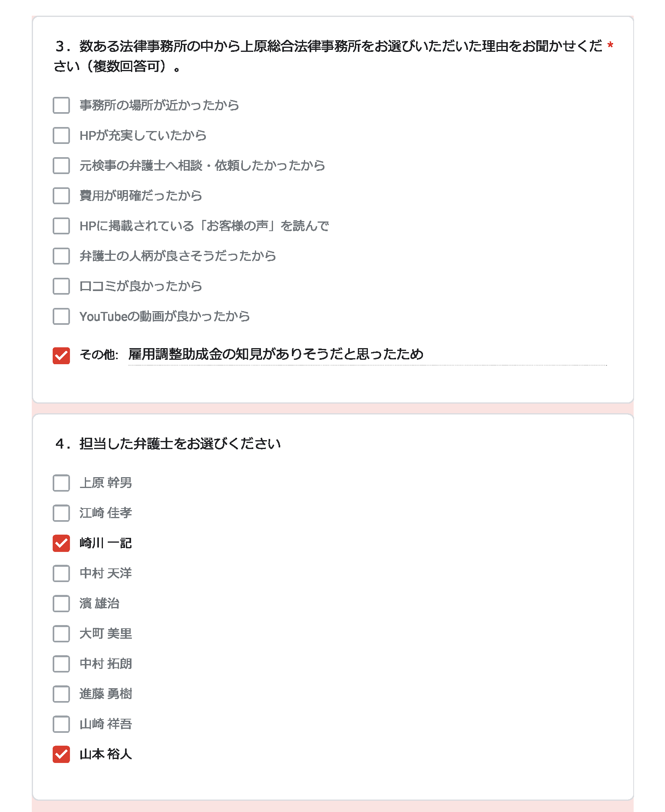
Task: Tick lawyer 中村 天洋 checkbox
Action: (61, 573)
